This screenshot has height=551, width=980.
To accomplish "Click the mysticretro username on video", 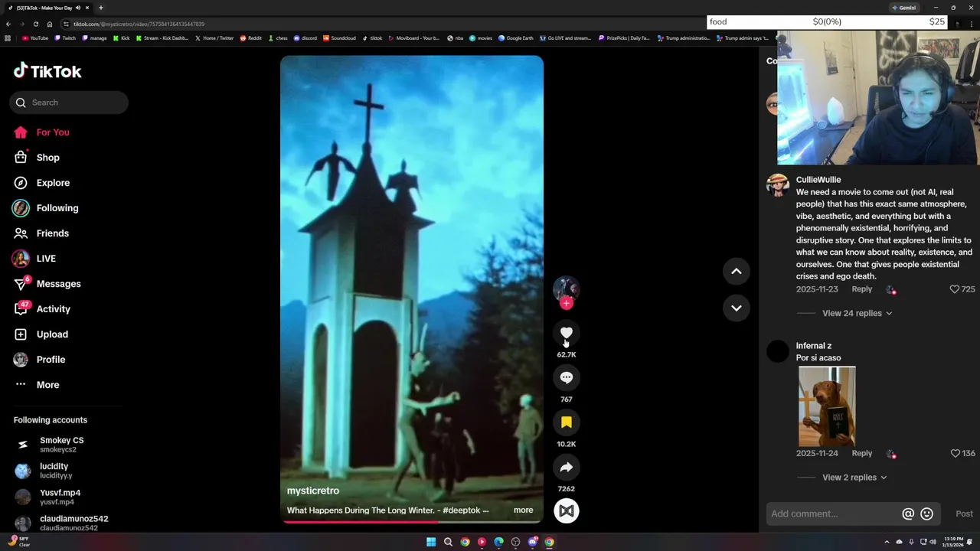I will (313, 491).
